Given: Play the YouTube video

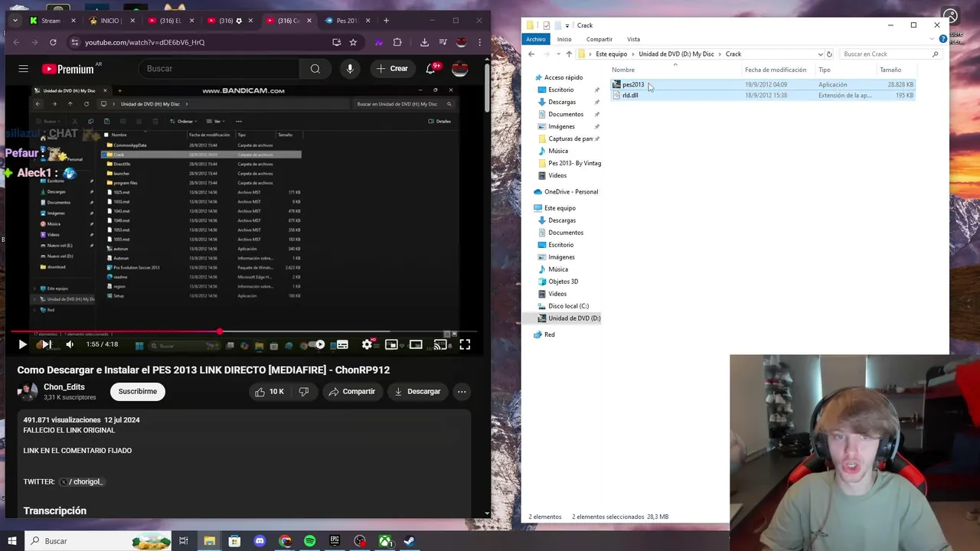Looking at the screenshot, I should pyautogui.click(x=22, y=344).
